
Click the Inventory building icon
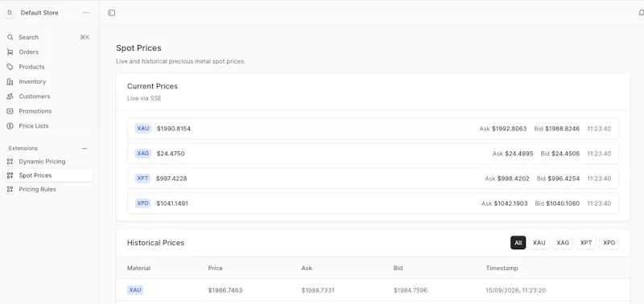click(10, 82)
